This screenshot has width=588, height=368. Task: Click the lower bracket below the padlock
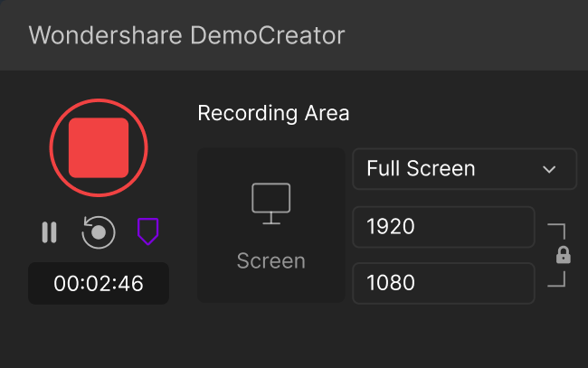pos(558,280)
